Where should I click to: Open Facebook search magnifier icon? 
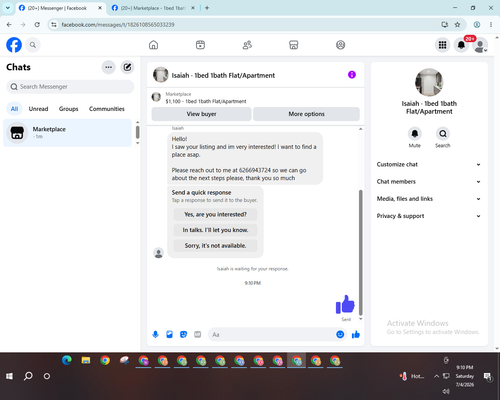33,45
